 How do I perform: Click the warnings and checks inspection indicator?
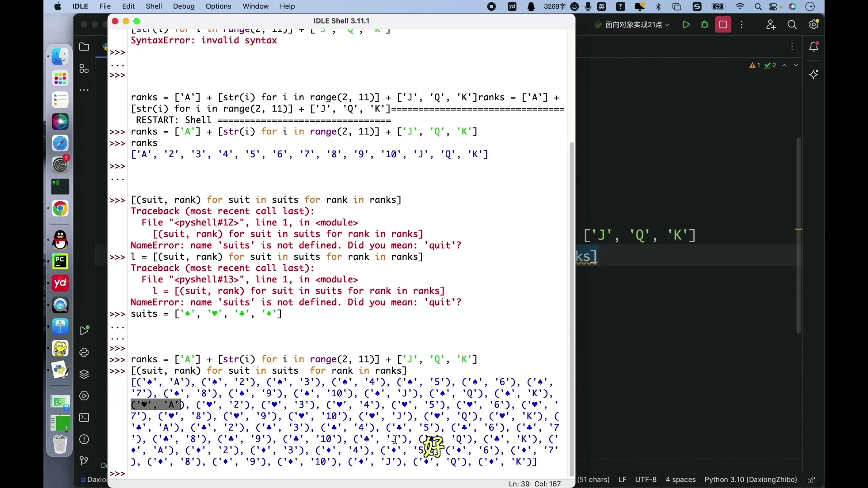[x=763, y=65]
